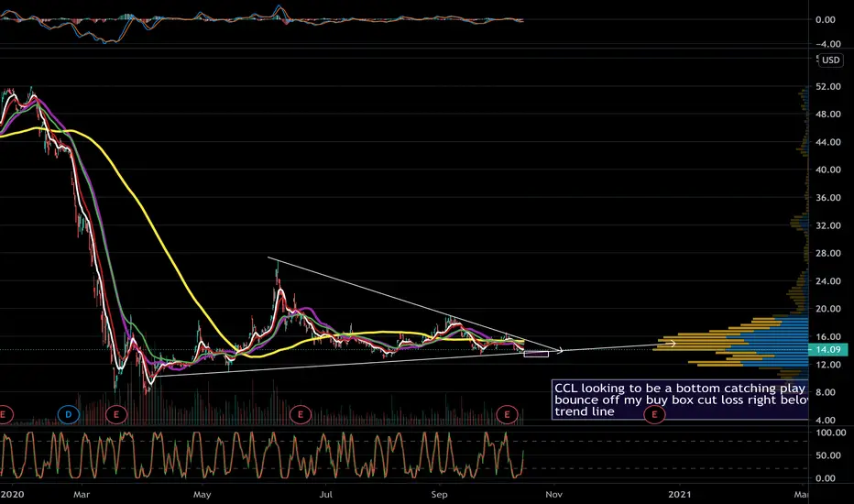Click the 12.00 price axis label

pyautogui.click(x=827, y=365)
